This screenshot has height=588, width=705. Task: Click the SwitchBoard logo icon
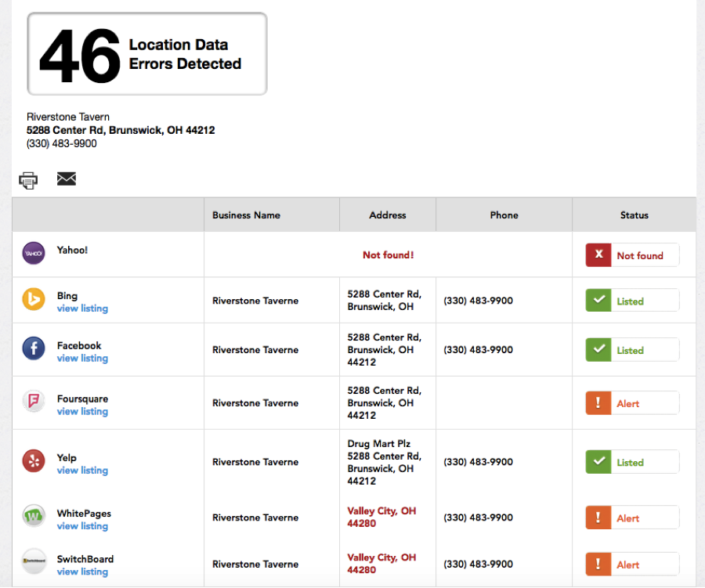click(34, 561)
